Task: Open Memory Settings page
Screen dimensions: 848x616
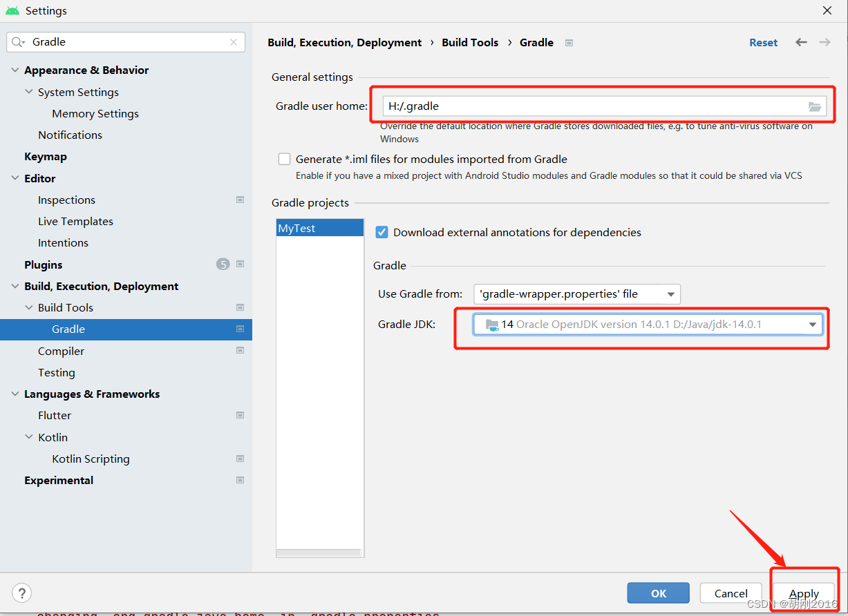Action: coord(95,113)
